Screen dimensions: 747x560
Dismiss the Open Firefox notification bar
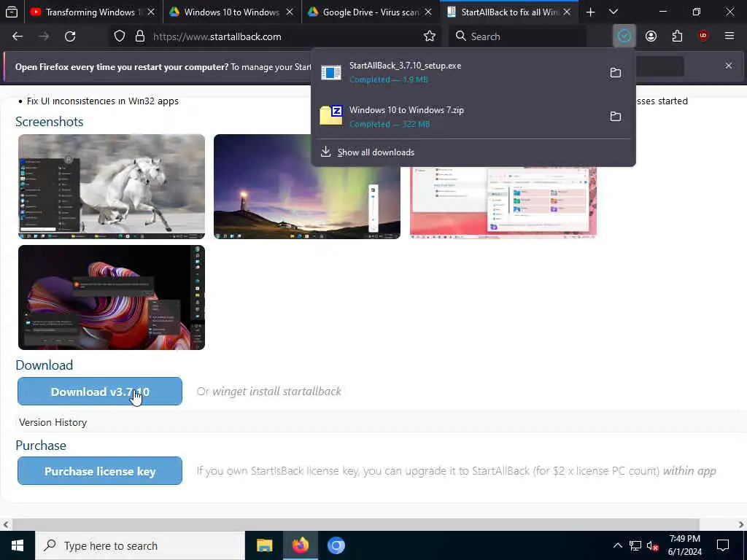point(729,66)
